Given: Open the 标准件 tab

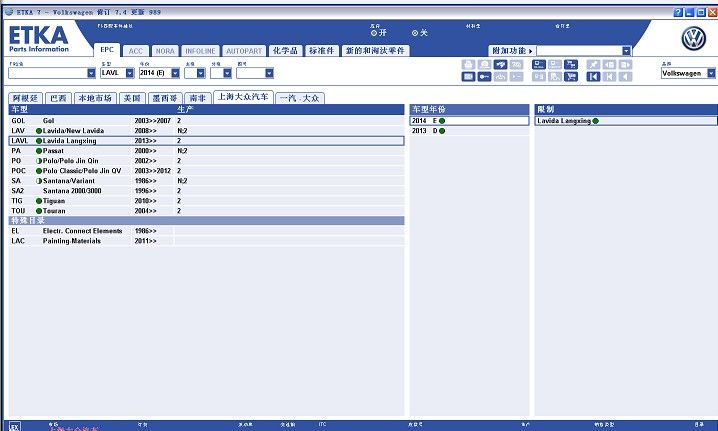Looking at the screenshot, I should 321,51.
